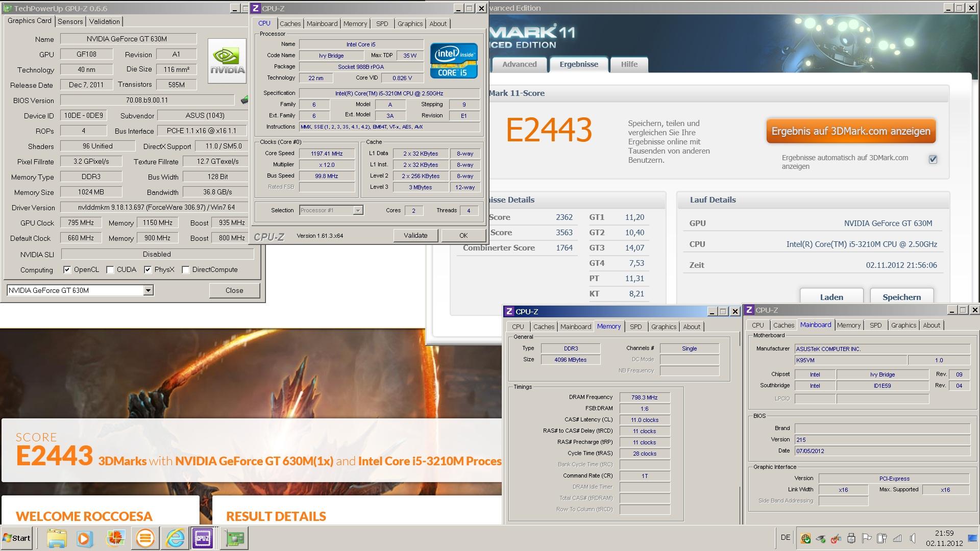Viewport: 980px width, 551px height.
Task: Click the battery power tray icon
Action: [881, 538]
